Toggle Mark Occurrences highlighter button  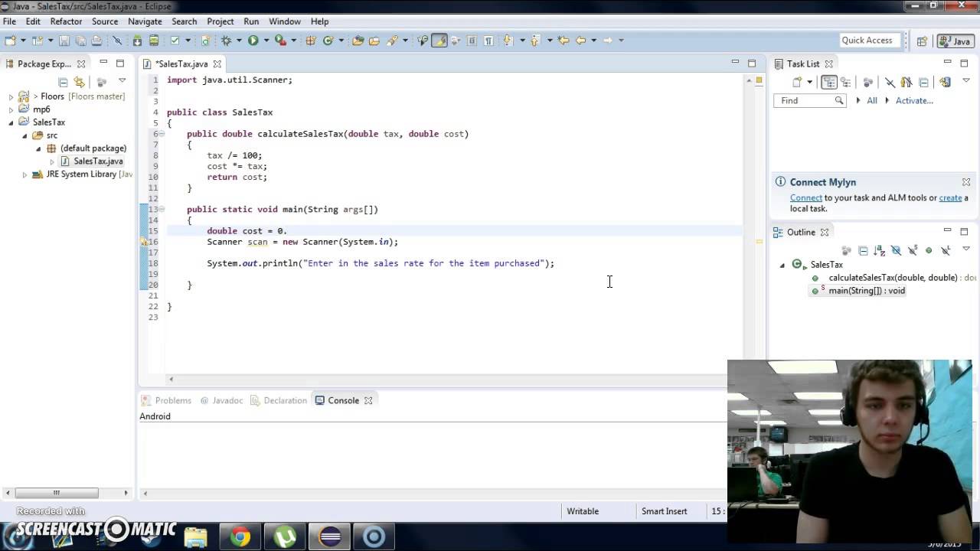pyautogui.click(x=439, y=41)
